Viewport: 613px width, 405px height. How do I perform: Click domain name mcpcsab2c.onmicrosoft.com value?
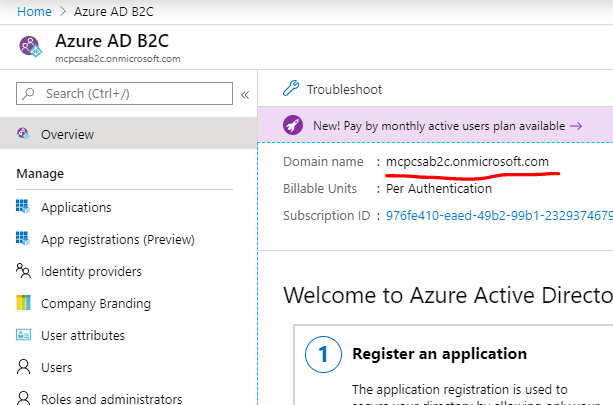[x=467, y=161]
